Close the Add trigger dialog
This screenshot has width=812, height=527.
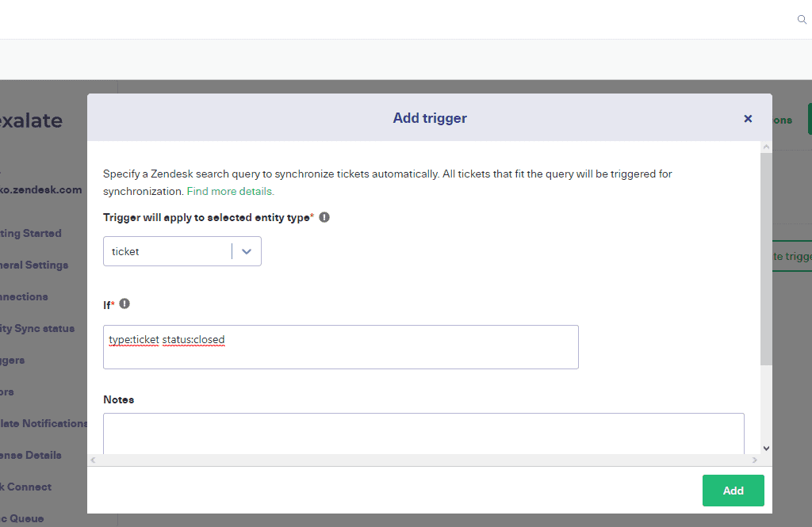pyautogui.click(x=748, y=119)
